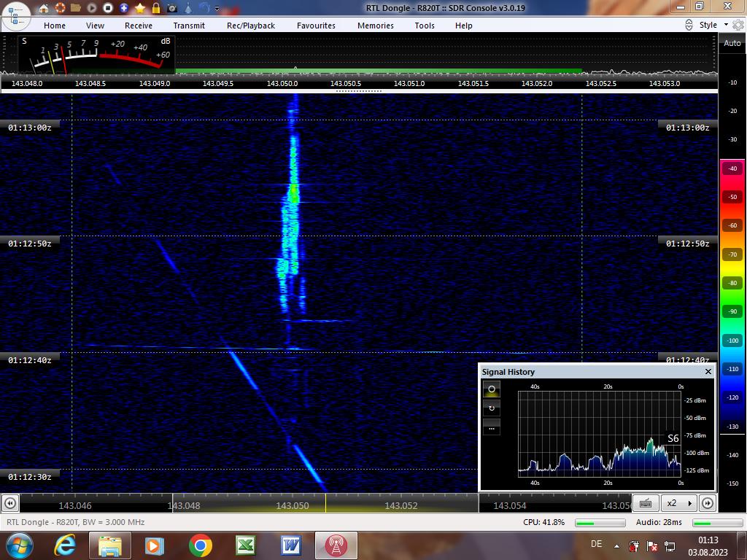
Task: Open Windows Explorer folder from taskbar
Action: [110, 545]
